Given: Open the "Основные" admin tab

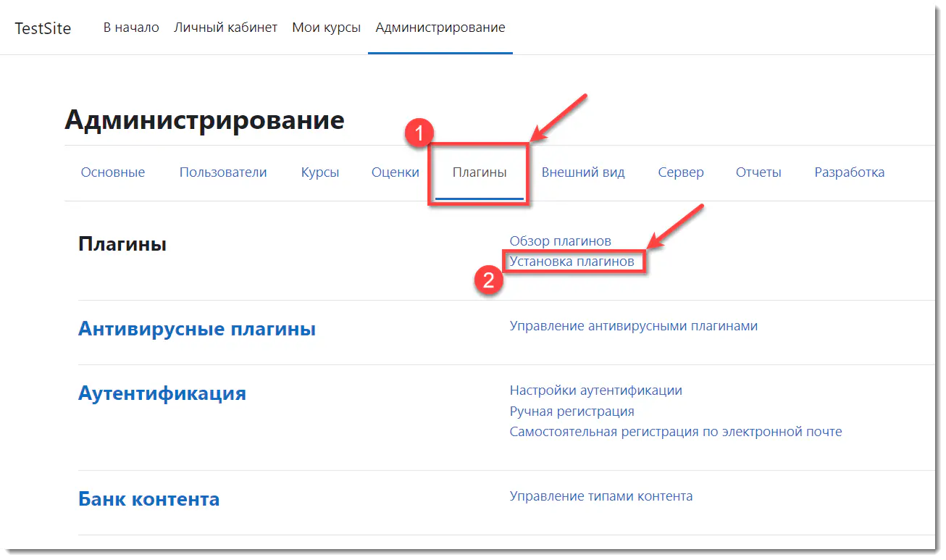Looking at the screenshot, I should tap(113, 172).
